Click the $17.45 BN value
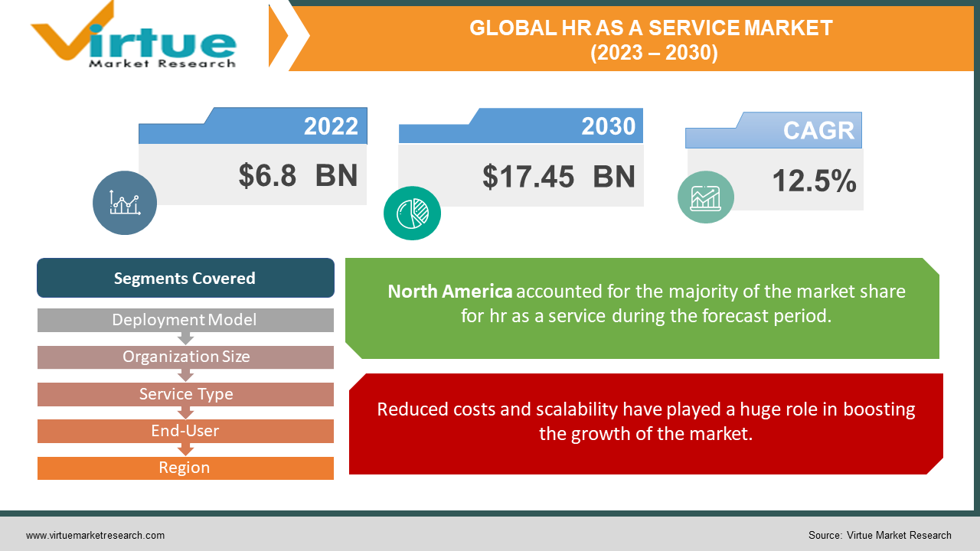Viewport: 980px width, 551px height. coord(559,176)
